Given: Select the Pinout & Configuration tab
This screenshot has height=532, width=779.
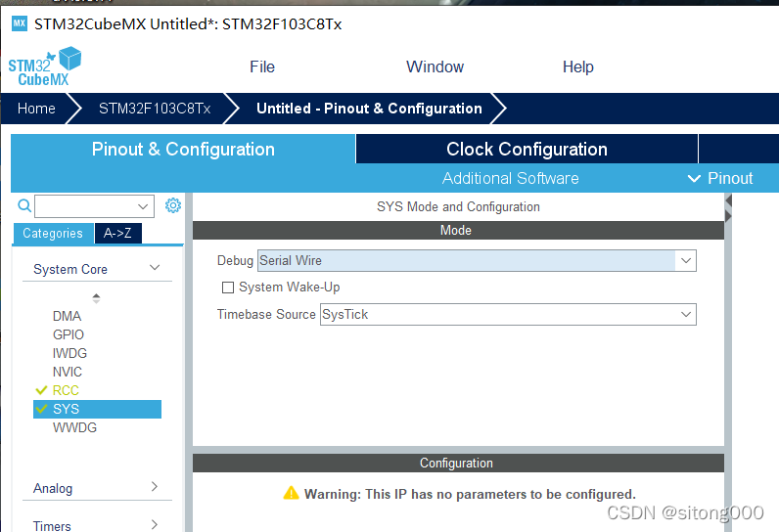Looking at the screenshot, I should click(x=183, y=149).
